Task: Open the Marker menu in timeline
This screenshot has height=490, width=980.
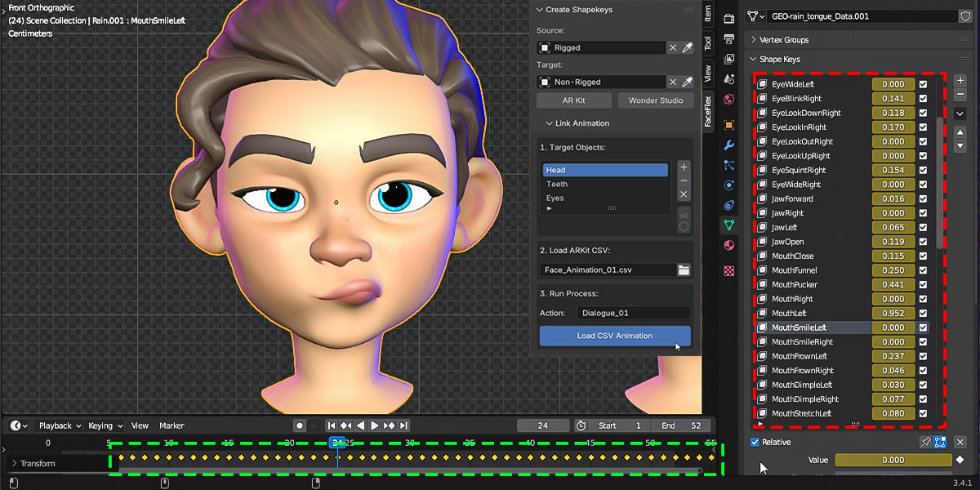Action: pyautogui.click(x=171, y=425)
